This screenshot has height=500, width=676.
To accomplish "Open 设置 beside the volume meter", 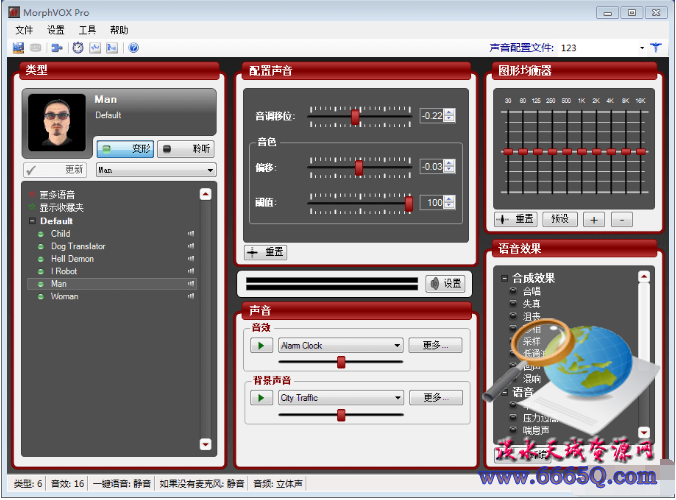I will [x=446, y=284].
